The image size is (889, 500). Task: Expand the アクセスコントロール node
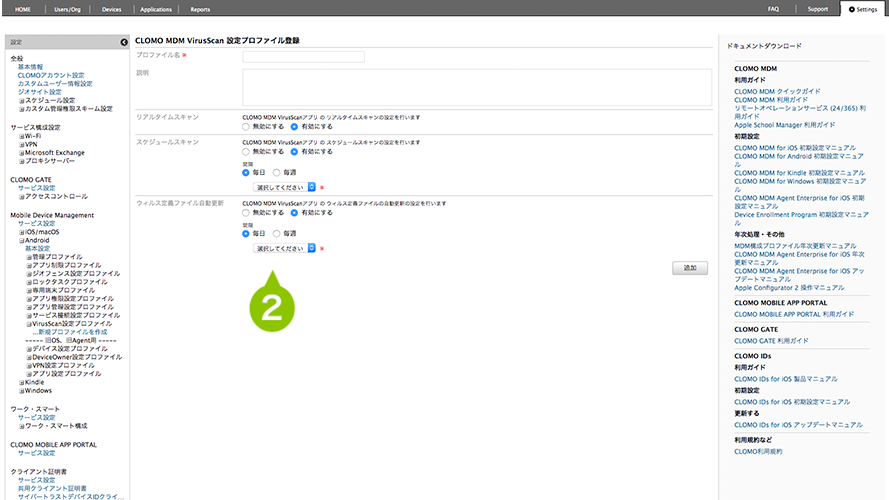(22, 197)
